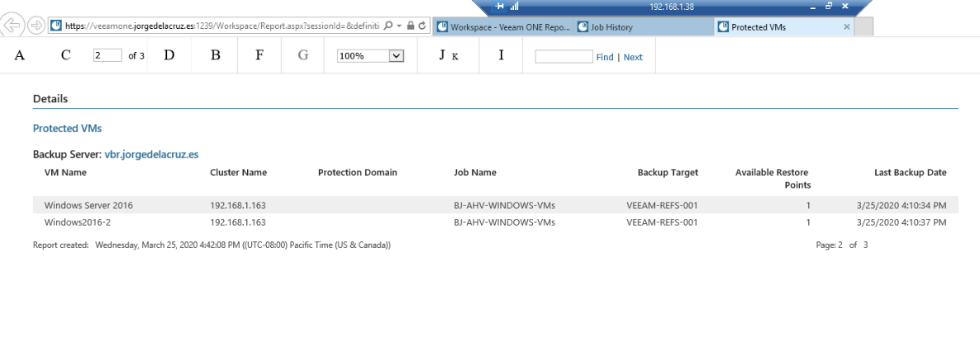Click the 'J' export toolbar button
This screenshot has width=980, height=342.
442,55
